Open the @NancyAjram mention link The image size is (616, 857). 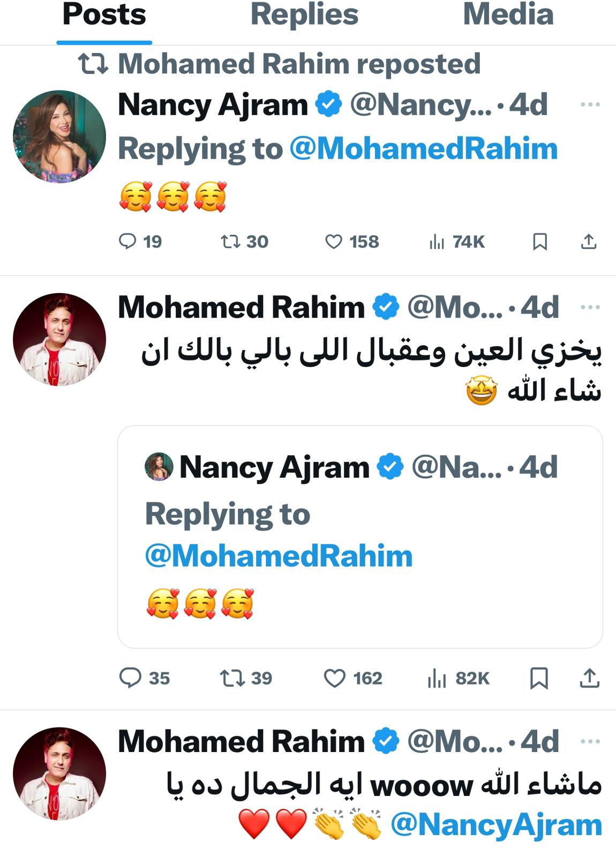[496, 825]
